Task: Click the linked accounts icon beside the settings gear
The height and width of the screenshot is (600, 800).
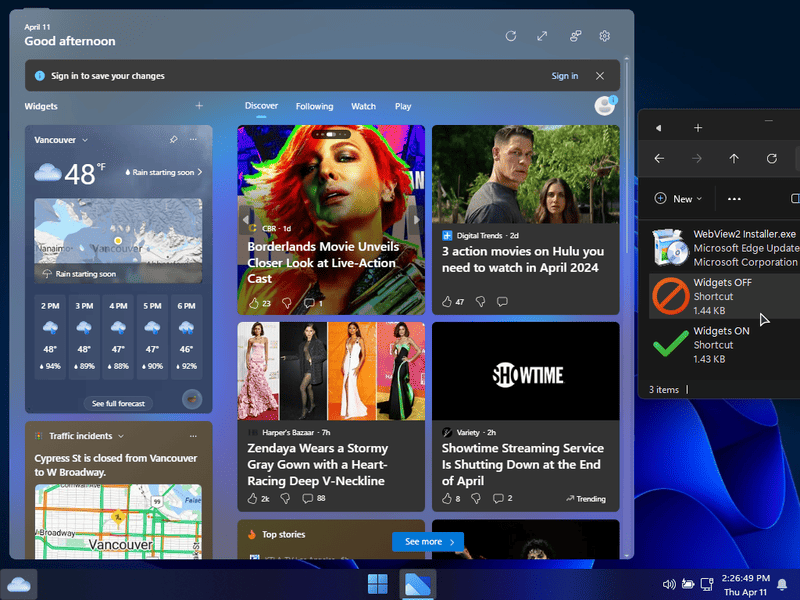Action: coord(576,36)
